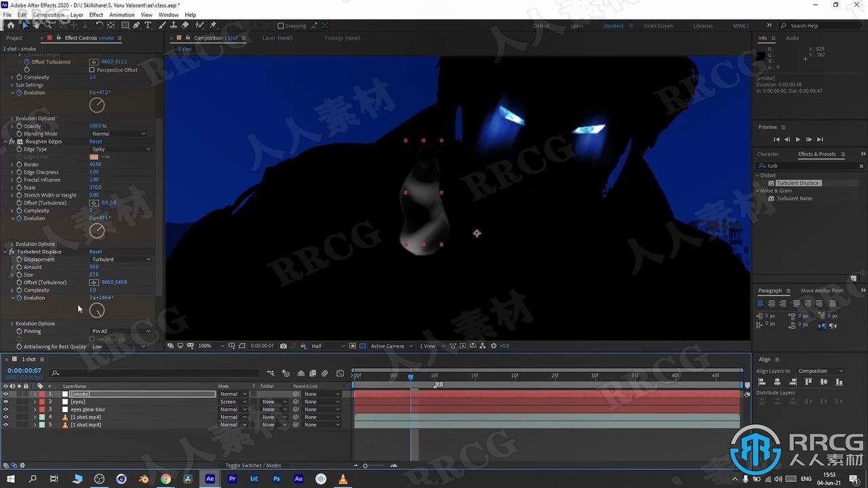This screenshot has height=488, width=868.
Task: Open the eyes layer mode dropdown (Screen)
Action: point(233,402)
